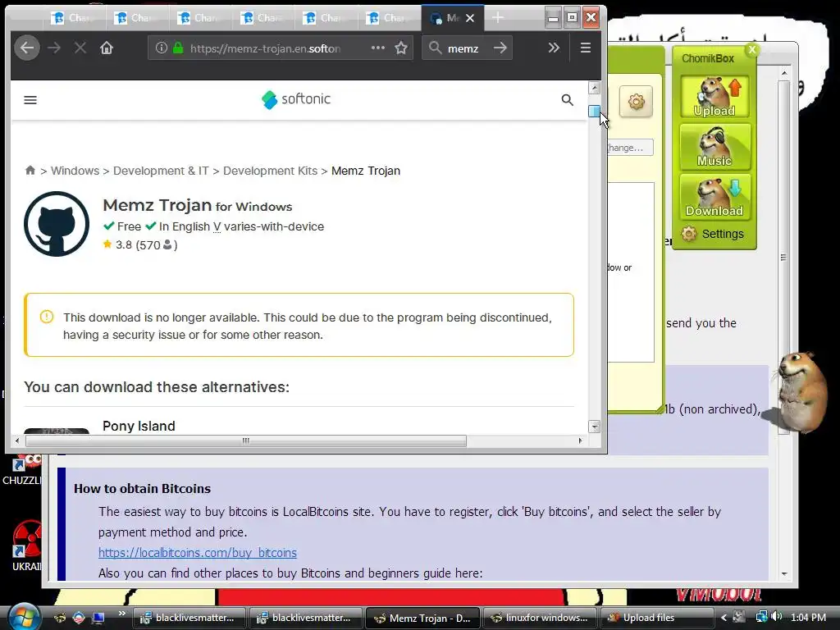Select the UKRAI radiation desktop shortcut
This screenshot has height=630, width=840.
click(25, 546)
